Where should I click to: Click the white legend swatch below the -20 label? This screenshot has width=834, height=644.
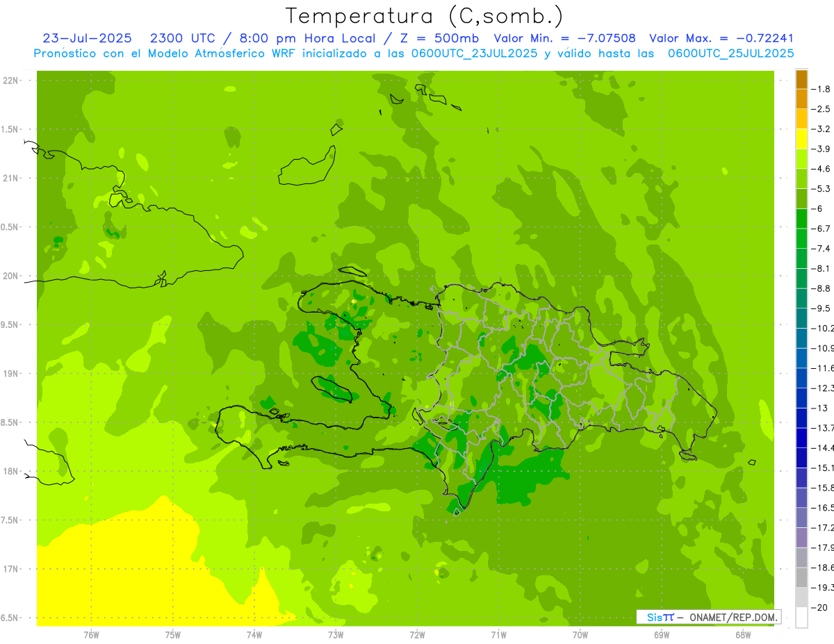[x=801, y=618]
